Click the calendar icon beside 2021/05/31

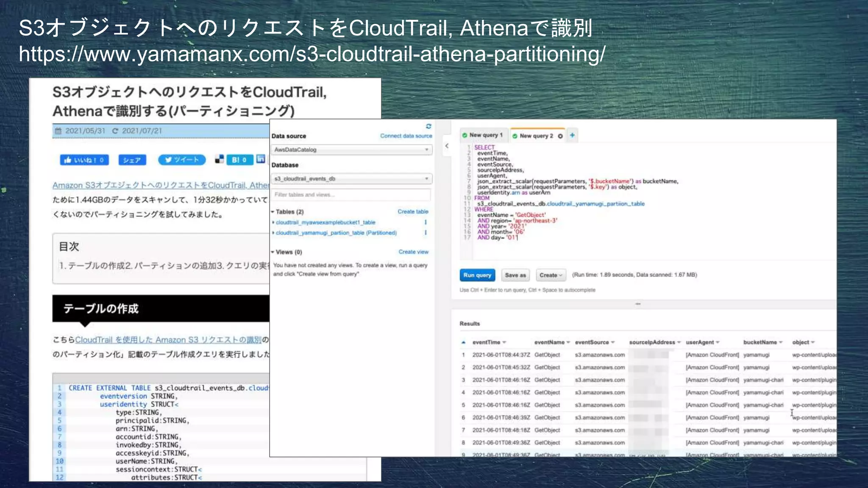58,131
